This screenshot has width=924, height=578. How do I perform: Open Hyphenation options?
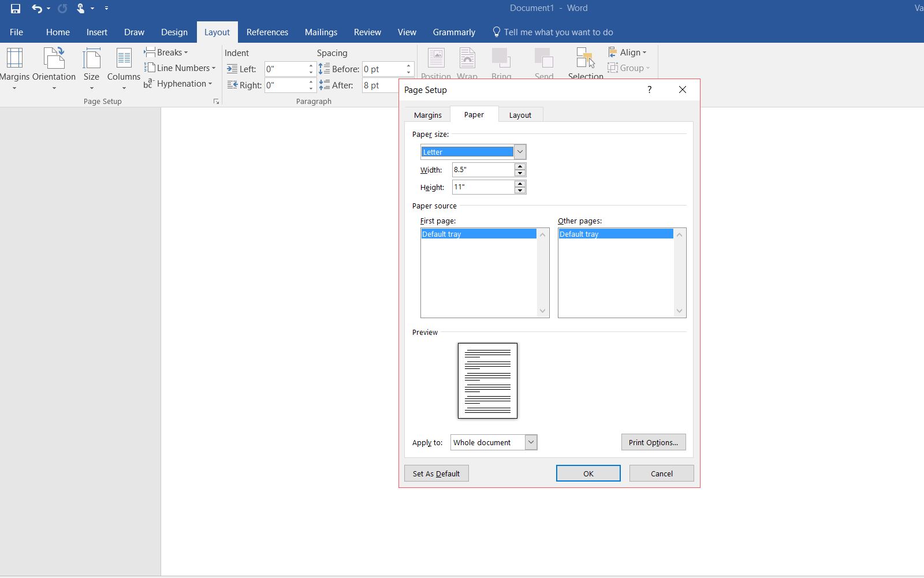point(178,84)
